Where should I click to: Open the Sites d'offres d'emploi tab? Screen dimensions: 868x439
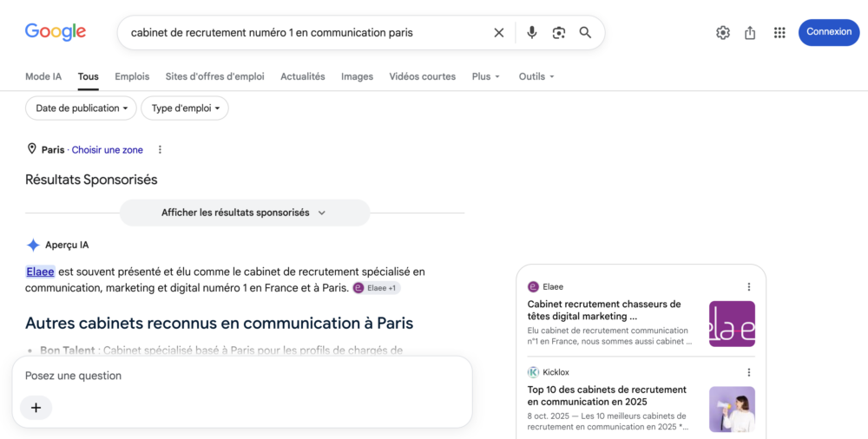pos(214,76)
